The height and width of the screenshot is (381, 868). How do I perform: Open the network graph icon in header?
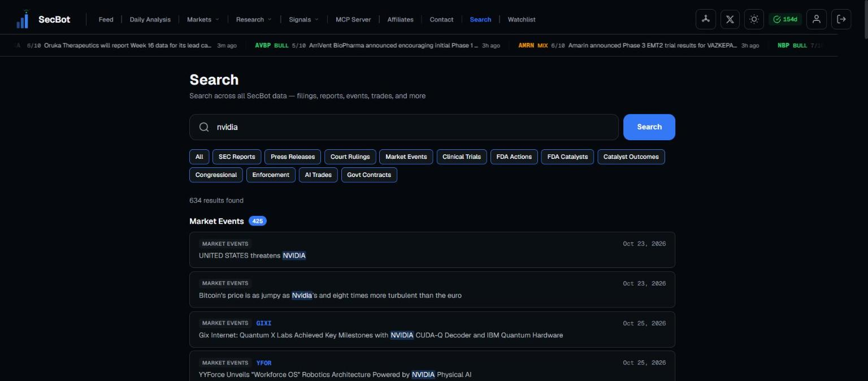click(x=705, y=19)
